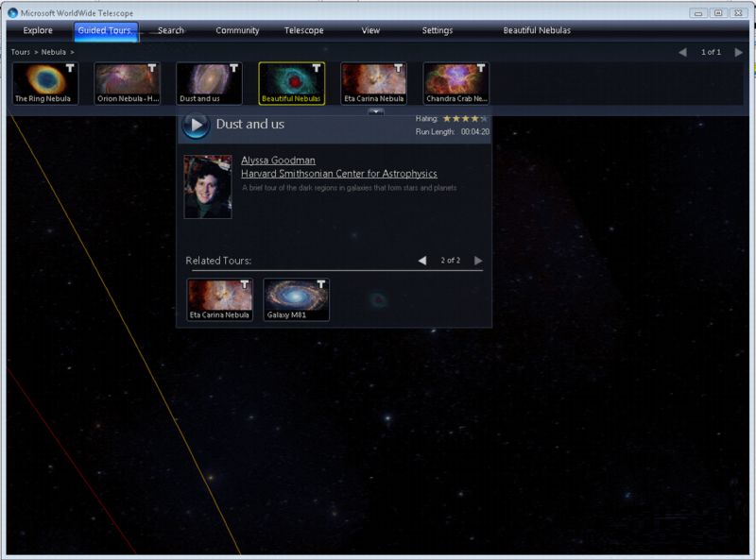
Task: Open the Alyssa Goodman link
Action: click(278, 160)
